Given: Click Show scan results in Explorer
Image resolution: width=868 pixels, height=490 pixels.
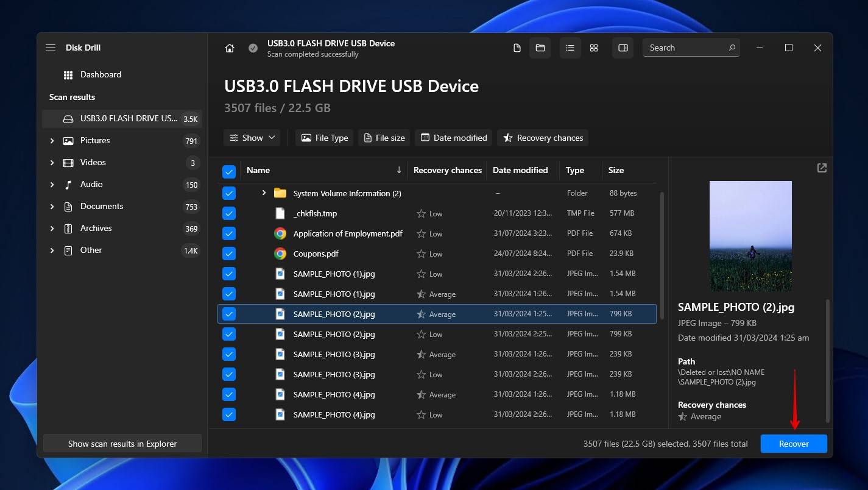Looking at the screenshot, I should pyautogui.click(x=122, y=444).
